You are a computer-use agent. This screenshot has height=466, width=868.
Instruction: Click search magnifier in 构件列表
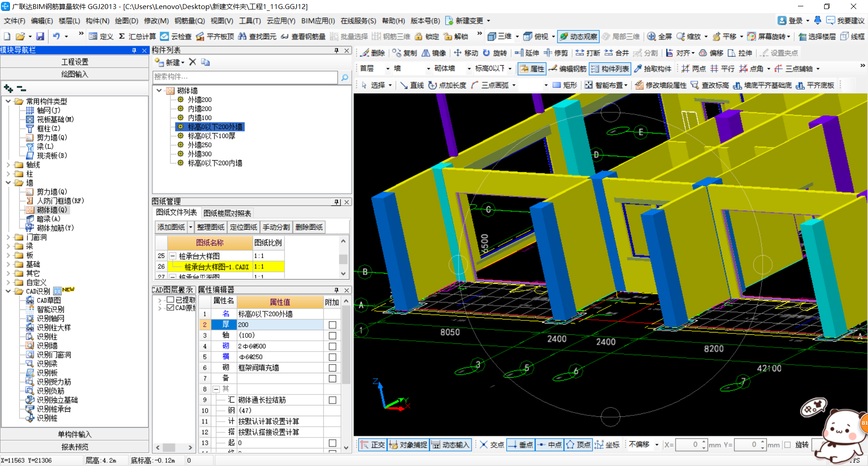tap(344, 77)
